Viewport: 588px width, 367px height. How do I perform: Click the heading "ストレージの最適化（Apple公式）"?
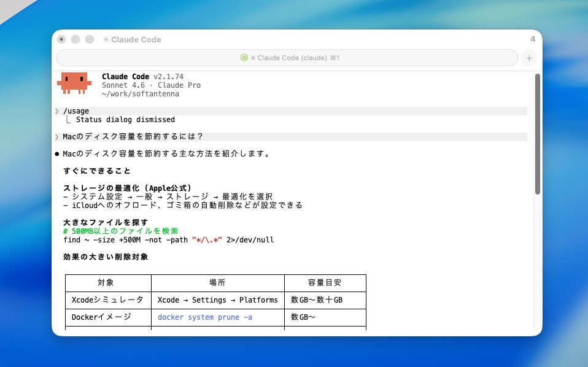coord(128,188)
